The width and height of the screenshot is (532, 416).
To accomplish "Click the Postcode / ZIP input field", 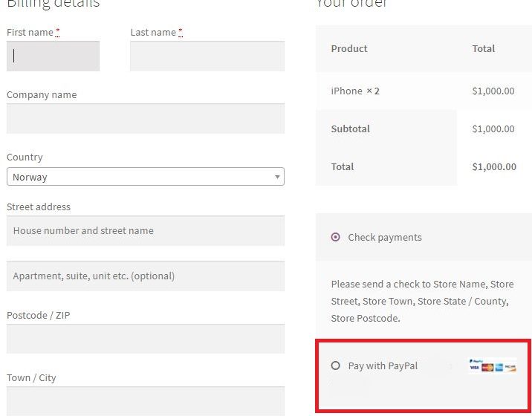I will (x=146, y=339).
